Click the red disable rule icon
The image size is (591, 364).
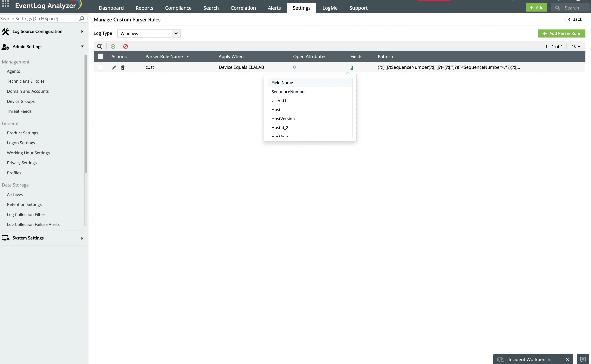(125, 46)
